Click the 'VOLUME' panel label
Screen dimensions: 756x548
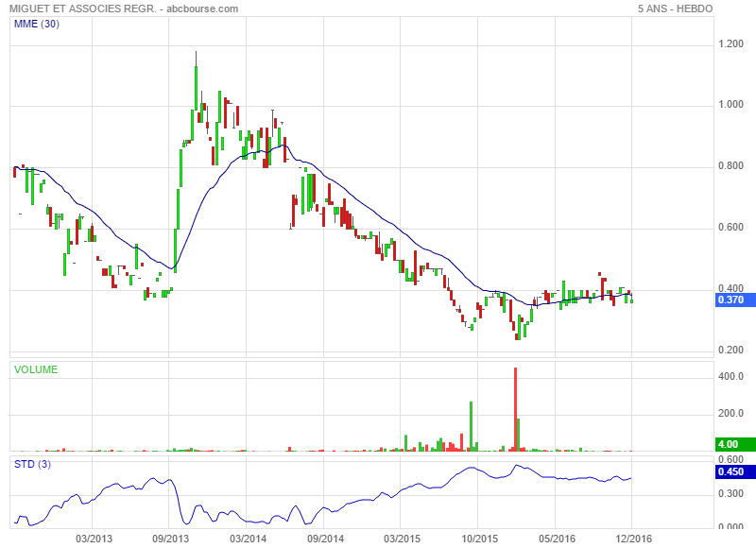(36, 369)
